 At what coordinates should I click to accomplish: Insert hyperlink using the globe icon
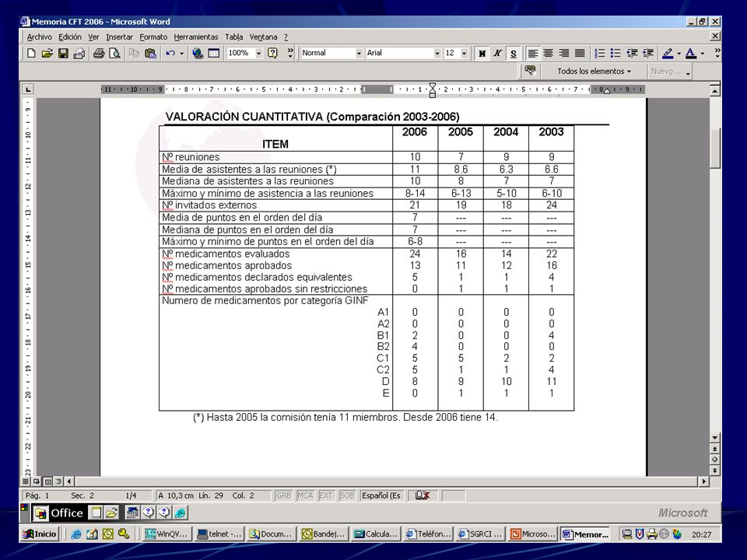coord(198,54)
